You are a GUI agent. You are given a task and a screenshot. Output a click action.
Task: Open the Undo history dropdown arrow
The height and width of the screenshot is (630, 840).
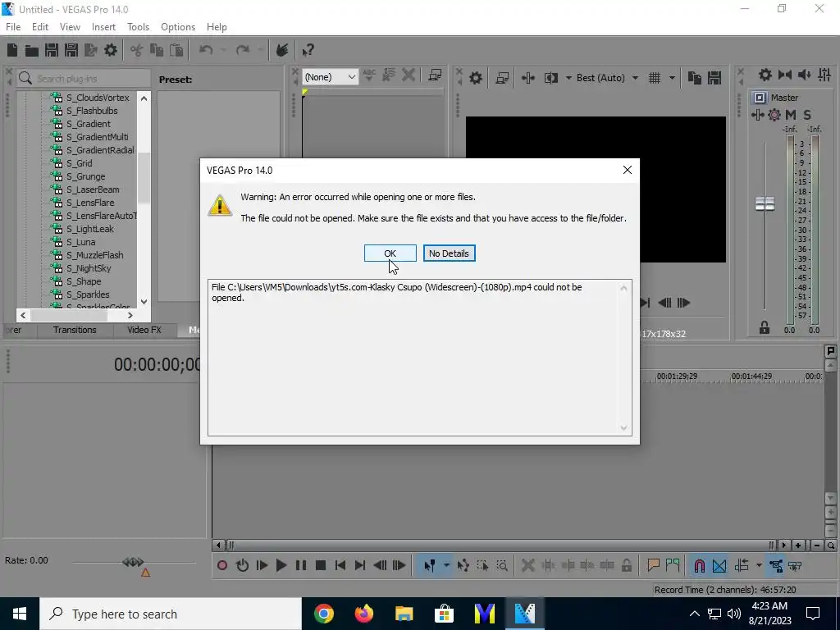point(223,50)
